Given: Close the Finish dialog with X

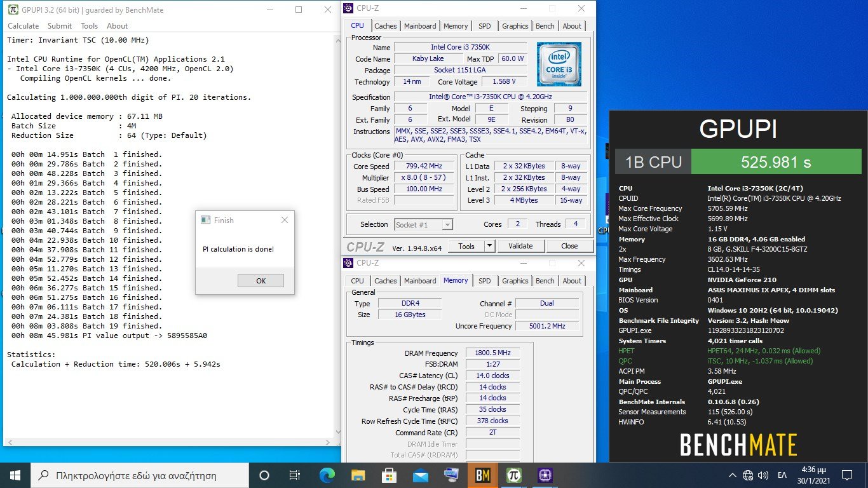Looking at the screenshot, I should 284,220.
